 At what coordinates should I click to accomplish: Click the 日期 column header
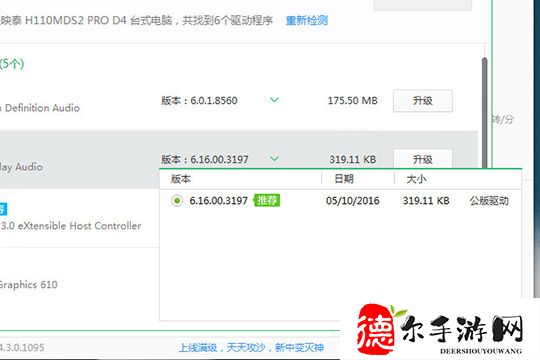pyautogui.click(x=344, y=179)
